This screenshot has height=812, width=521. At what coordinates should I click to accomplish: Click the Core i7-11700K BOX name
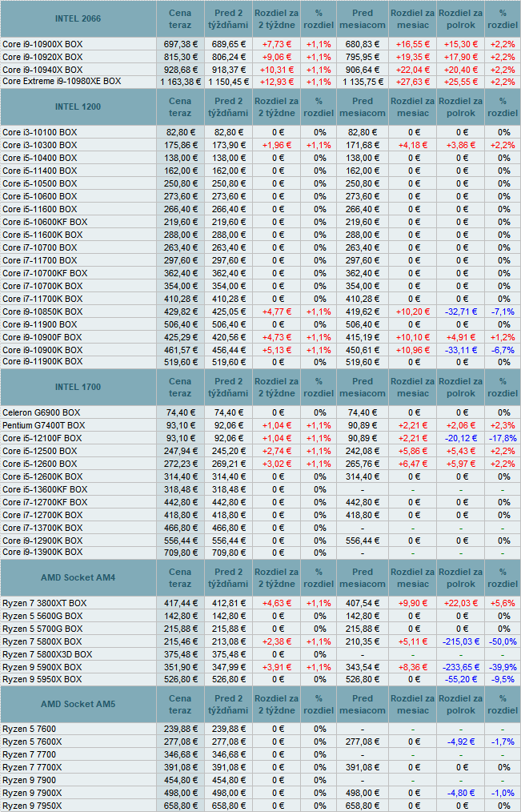[42, 299]
